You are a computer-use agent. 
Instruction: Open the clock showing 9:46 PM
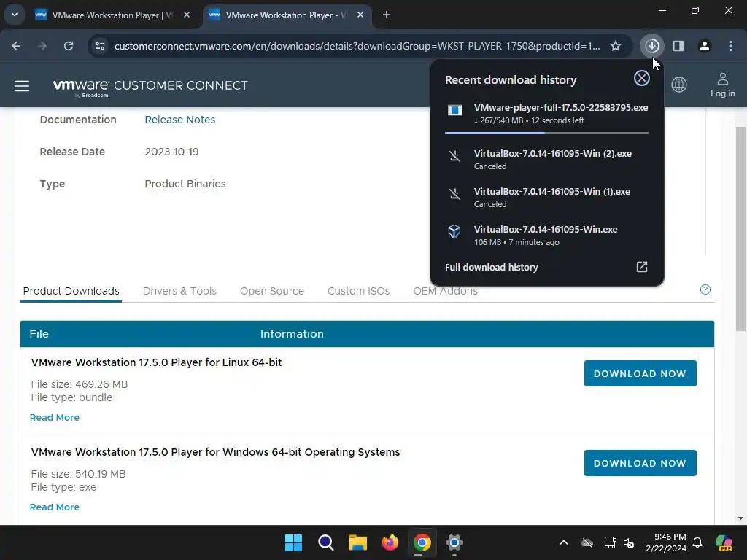click(666, 542)
